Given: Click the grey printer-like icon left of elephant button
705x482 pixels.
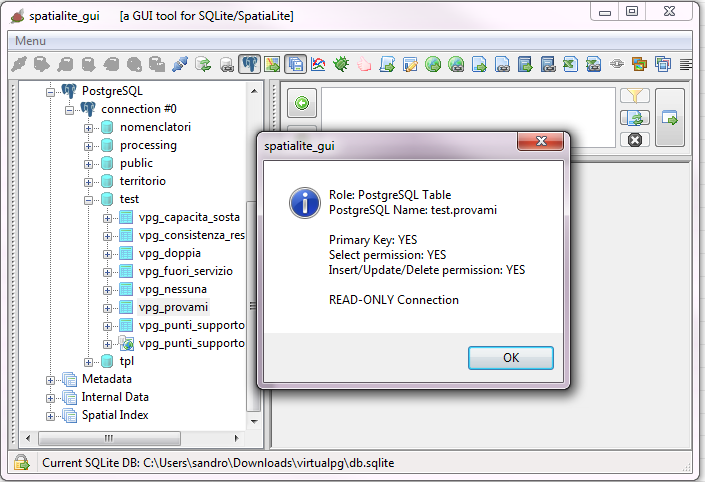Looking at the screenshot, I should pos(227,65).
